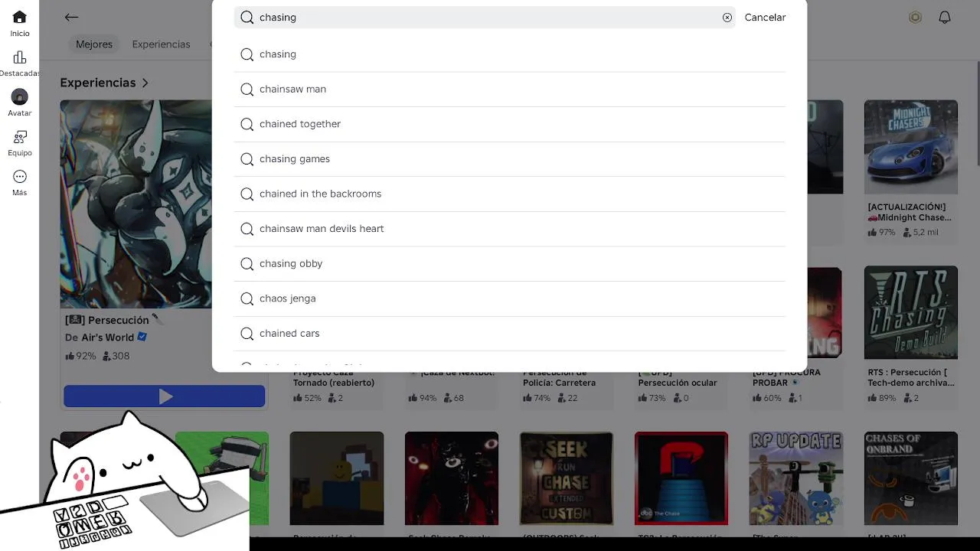
Task: Select the 'chained cars' suggestion
Action: (x=510, y=334)
